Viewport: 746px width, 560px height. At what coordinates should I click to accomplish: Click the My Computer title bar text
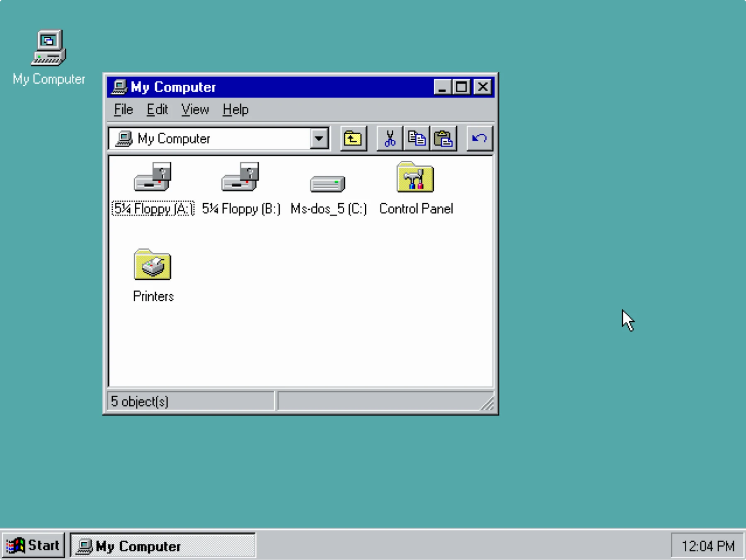tap(173, 87)
